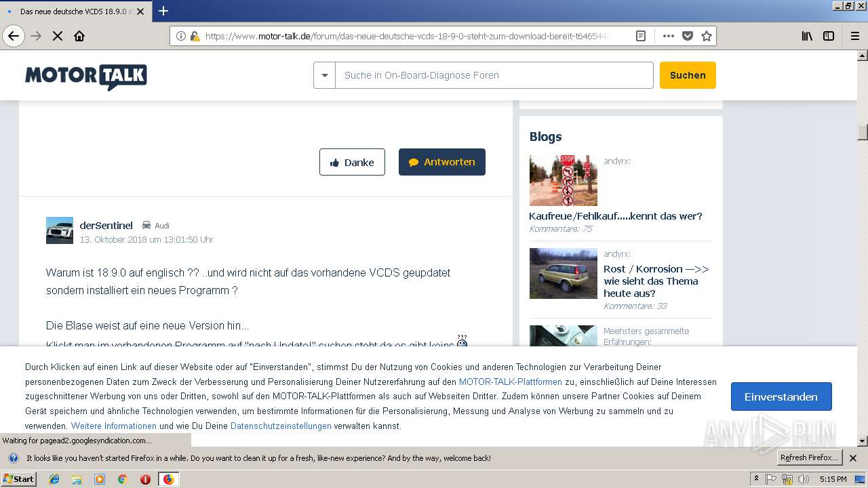
Task: Dismiss the Firefox refresh notification bar
Action: [x=853, y=458]
